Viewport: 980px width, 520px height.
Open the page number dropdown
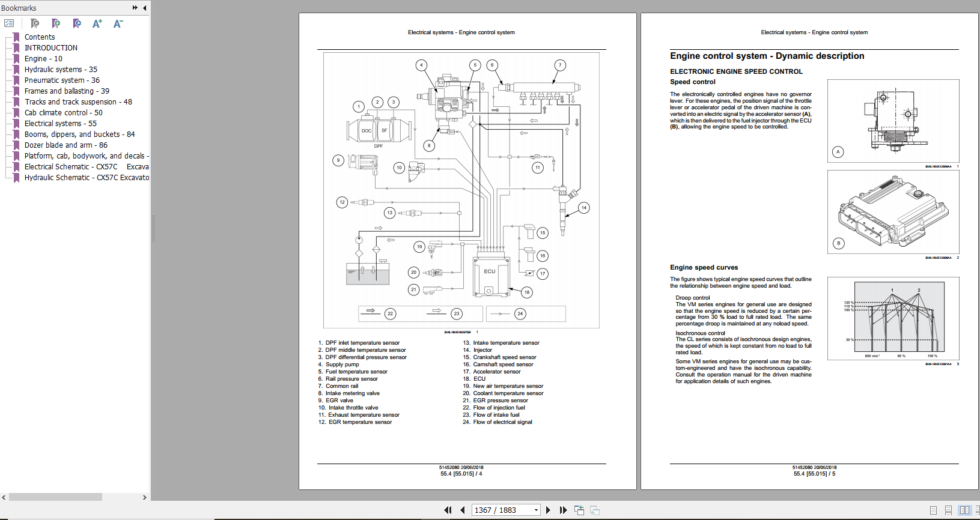click(x=536, y=510)
